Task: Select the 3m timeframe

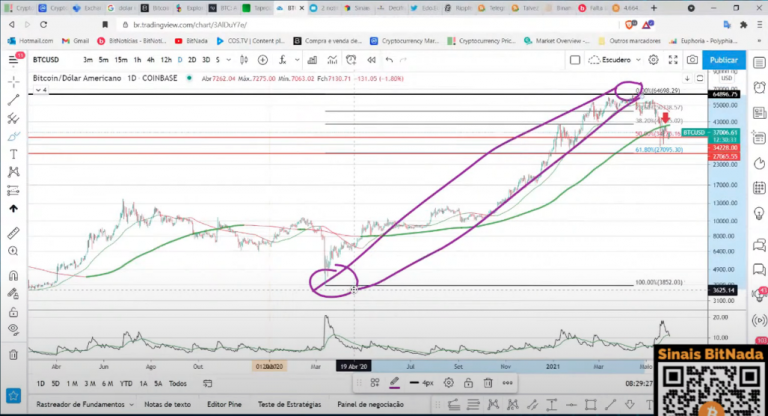Action: (88, 60)
